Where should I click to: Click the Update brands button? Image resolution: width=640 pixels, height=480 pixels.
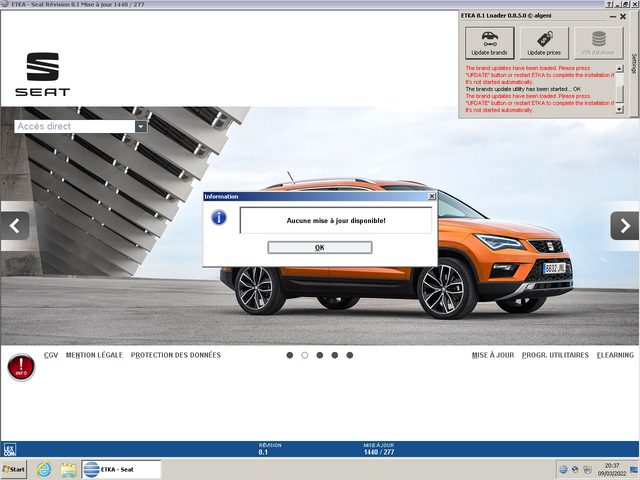pyautogui.click(x=489, y=43)
